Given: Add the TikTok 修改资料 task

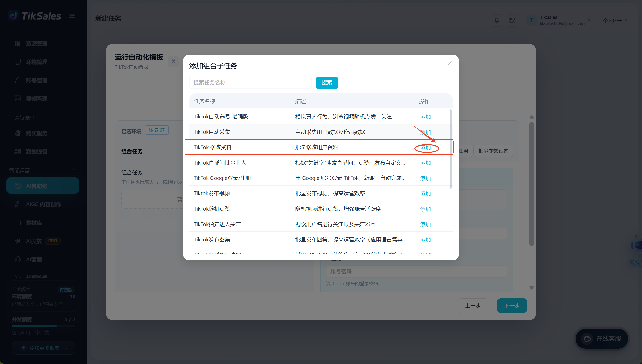Looking at the screenshot, I should 425,148.
